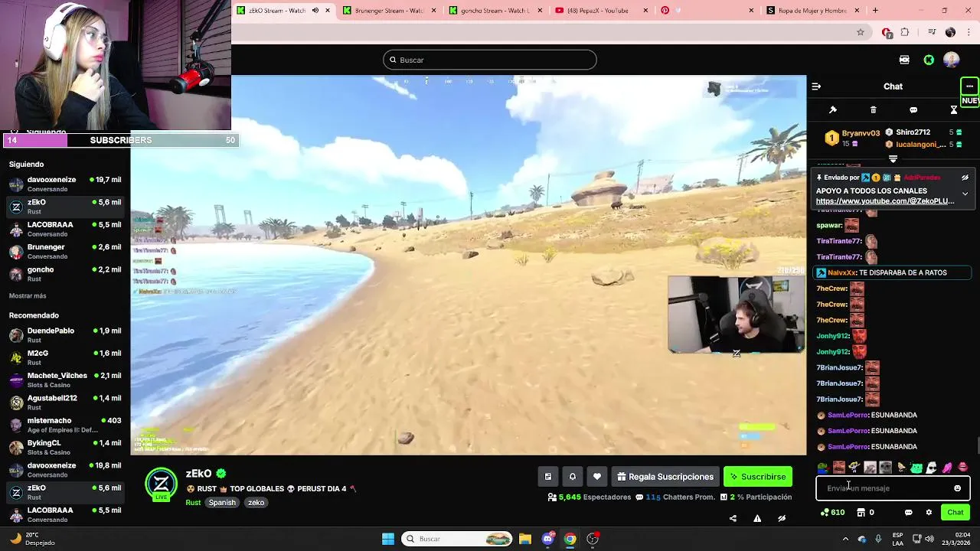
Task: Click the hourglass icon in chat toolbar
Action: [x=954, y=110]
